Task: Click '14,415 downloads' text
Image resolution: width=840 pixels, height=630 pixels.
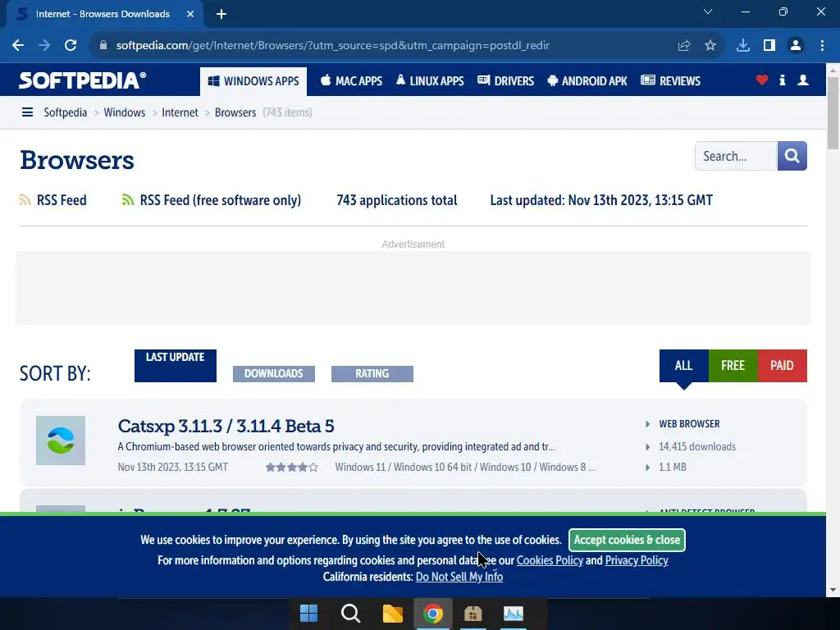Action: coord(697,447)
